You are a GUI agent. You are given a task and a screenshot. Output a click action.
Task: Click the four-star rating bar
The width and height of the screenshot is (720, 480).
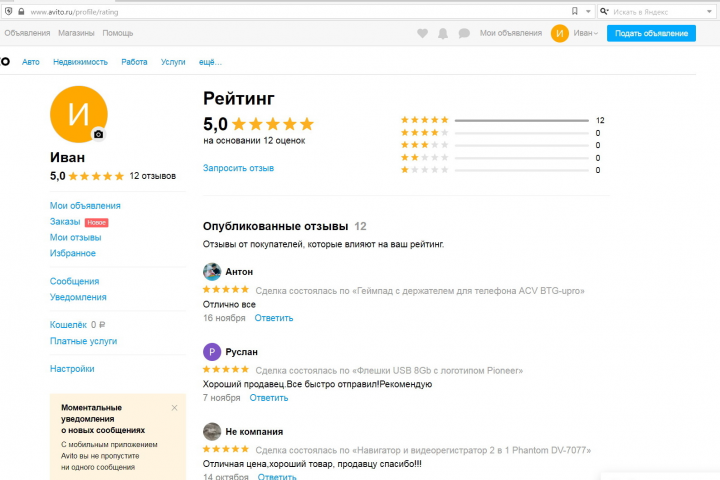tap(522, 133)
